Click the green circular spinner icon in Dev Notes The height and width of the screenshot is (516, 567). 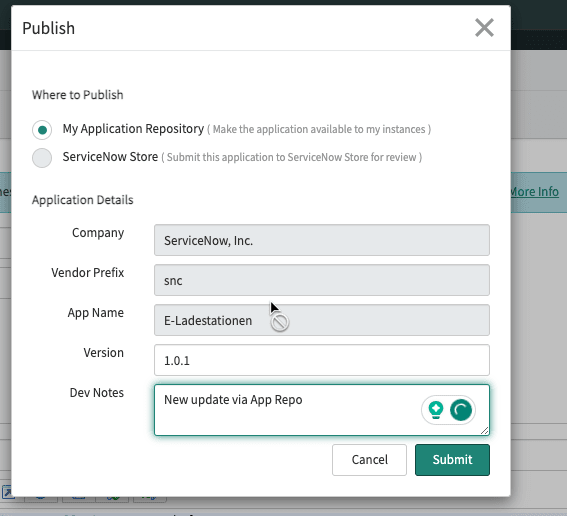coord(461,410)
